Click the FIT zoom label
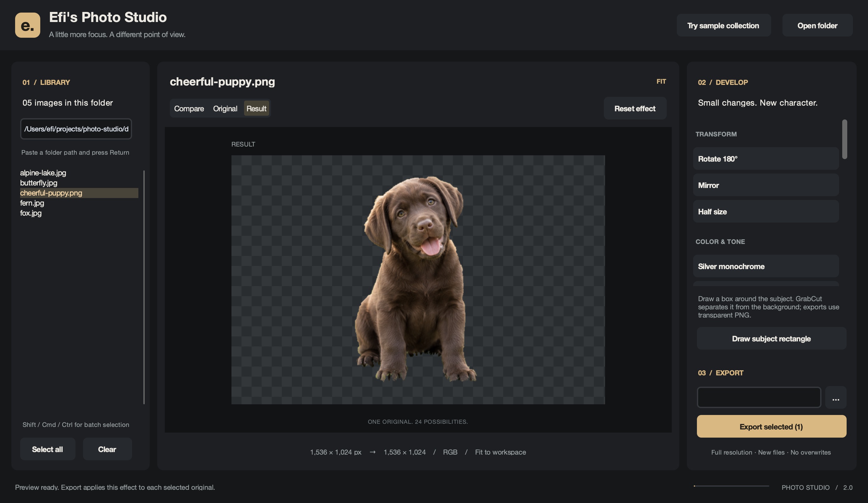868x503 pixels. [x=661, y=82]
